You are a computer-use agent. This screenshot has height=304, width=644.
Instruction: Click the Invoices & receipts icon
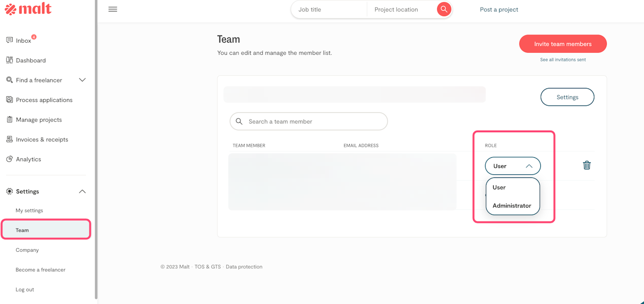[10, 139]
